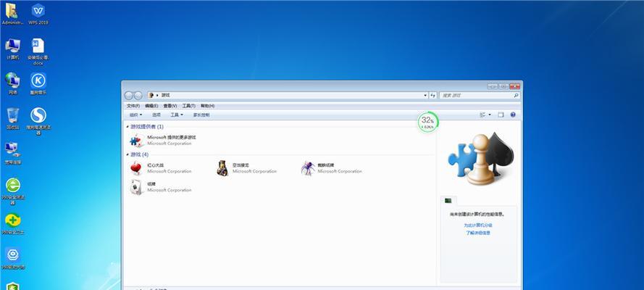Open the Edit (编辑) menu
This screenshot has height=290, width=644.
tap(151, 106)
